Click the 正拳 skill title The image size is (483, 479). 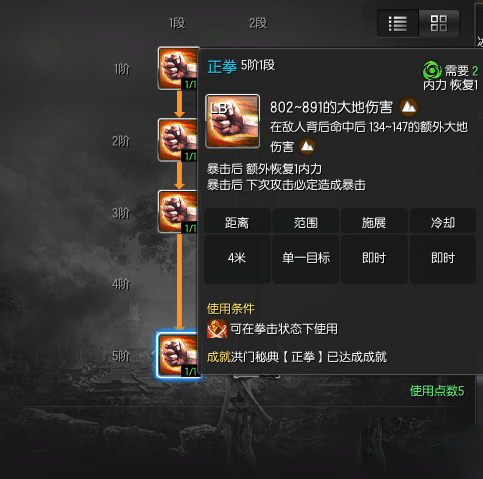[222, 66]
